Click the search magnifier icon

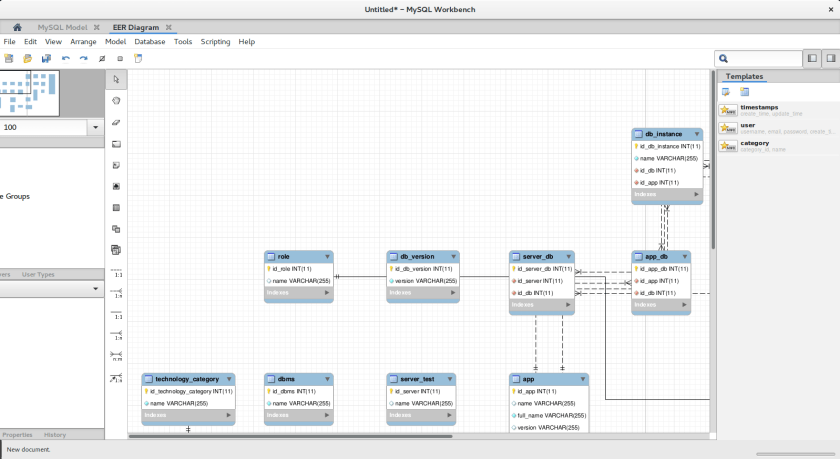pos(723,59)
